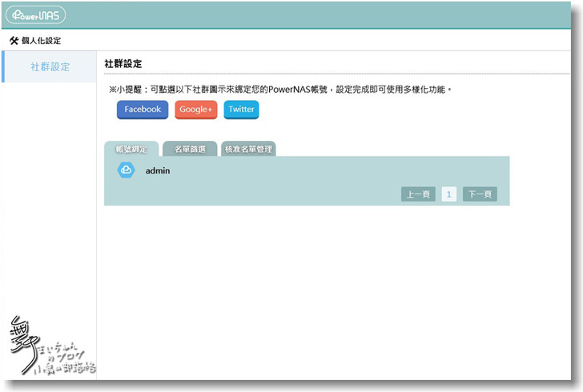The width and height of the screenshot is (583, 392).
Task: Click the admin account name
Action: pyautogui.click(x=158, y=170)
